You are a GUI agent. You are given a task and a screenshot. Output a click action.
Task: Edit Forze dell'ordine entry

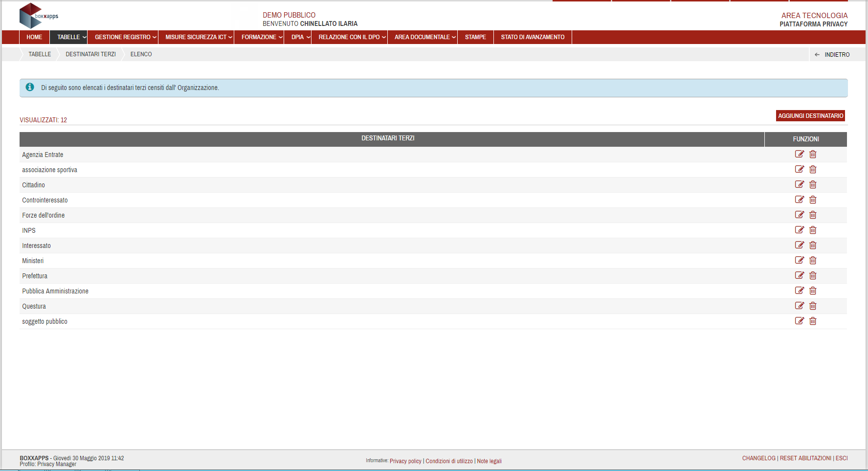[800, 215]
